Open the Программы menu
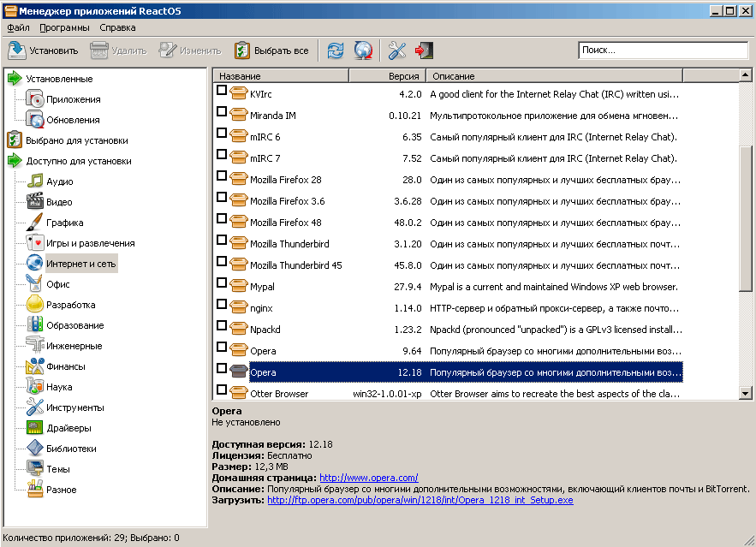Image resolution: width=756 pixels, height=547 pixels. (64, 27)
